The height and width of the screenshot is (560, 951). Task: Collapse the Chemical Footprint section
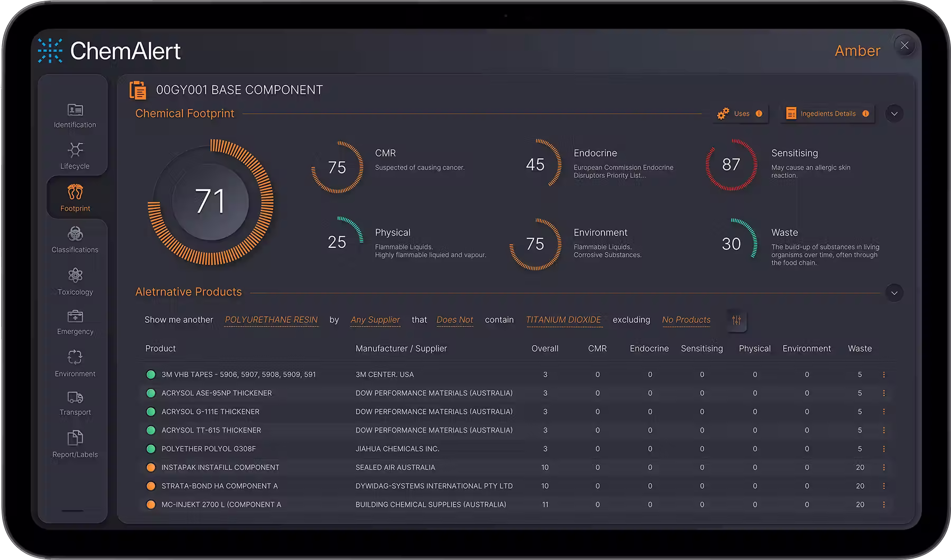[x=894, y=114]
